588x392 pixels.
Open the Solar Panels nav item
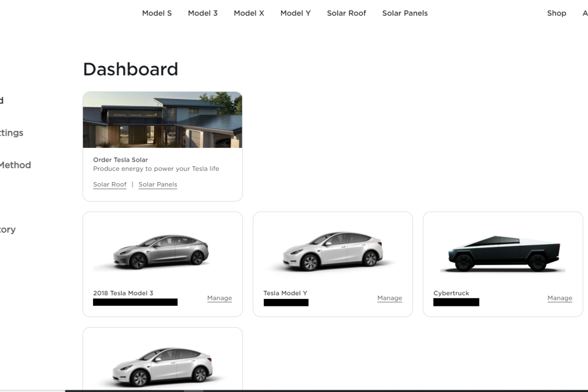tap(405, 13)
